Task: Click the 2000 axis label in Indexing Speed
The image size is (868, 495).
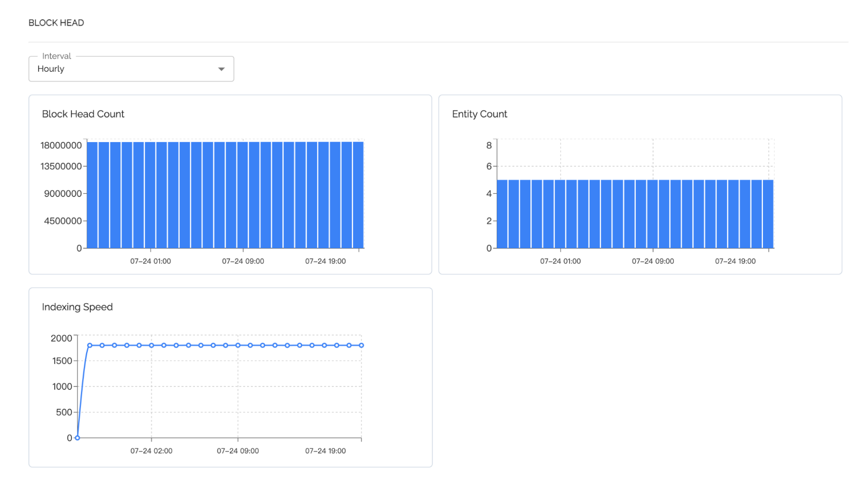Action: tap(61, 338)
